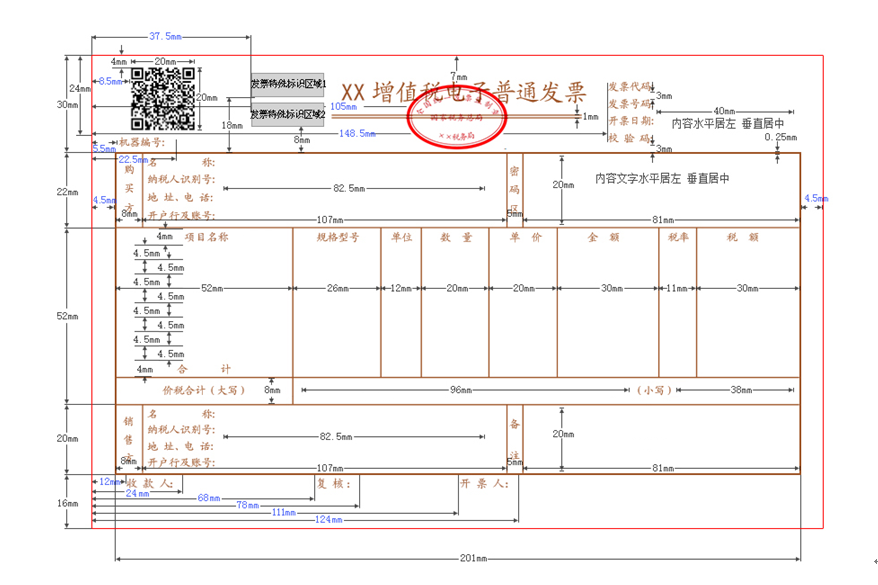
Task: Click the 开票人 label
Action: tap(484, 483)
